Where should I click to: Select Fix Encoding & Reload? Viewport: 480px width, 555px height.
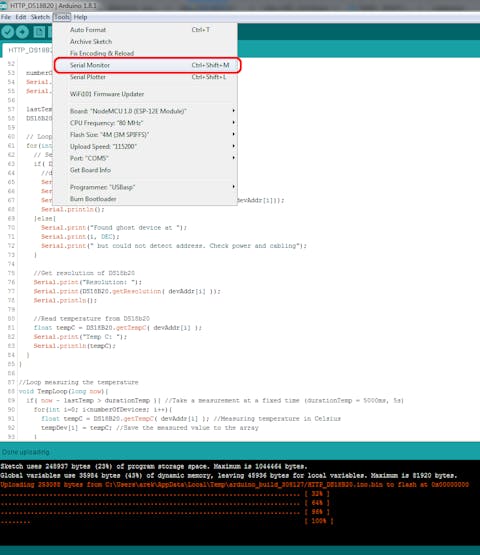(145, 53)
